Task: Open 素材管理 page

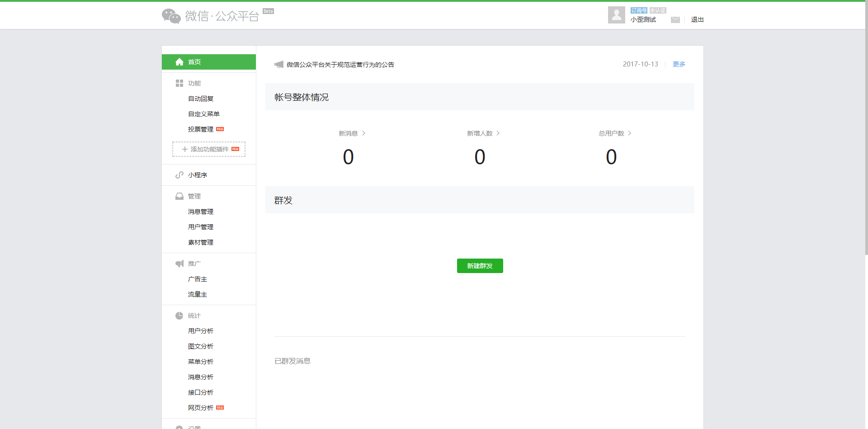Action: point(201,242)
